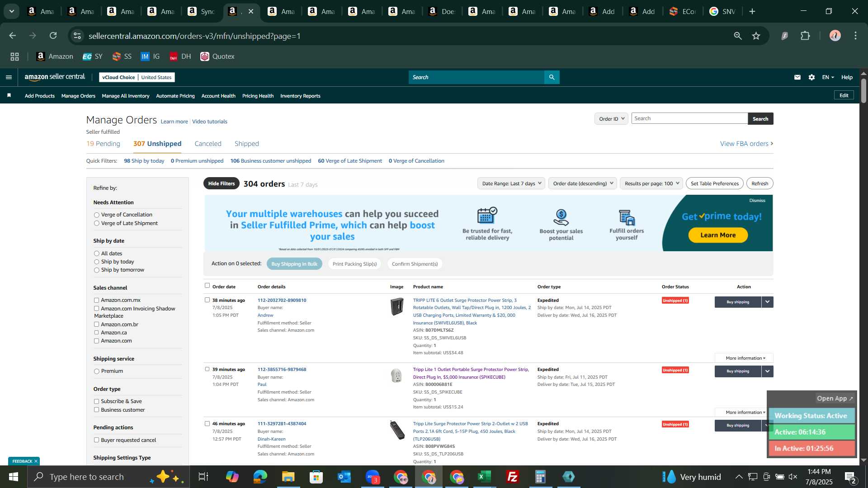Open the Chrome profile avatar

(x=835, y=36)
